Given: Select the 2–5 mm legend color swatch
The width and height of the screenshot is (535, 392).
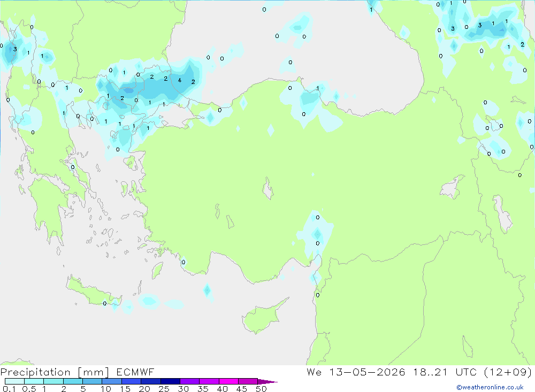Looking at the screenshot, I should [x=73, y=381].
